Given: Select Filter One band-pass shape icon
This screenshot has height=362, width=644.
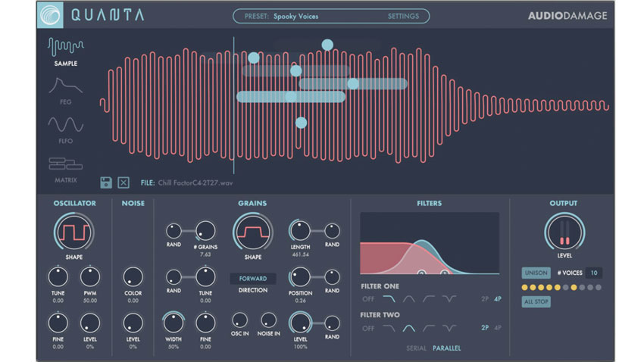Looking at the screenshot, I should point(408,299).
